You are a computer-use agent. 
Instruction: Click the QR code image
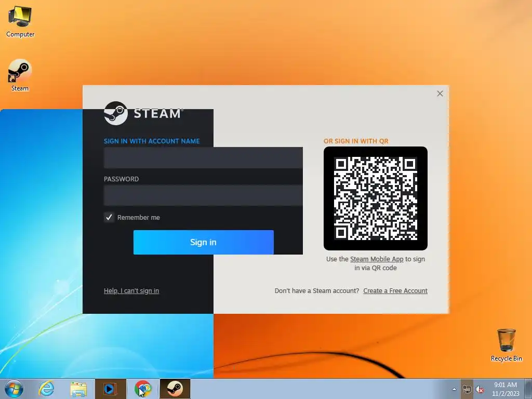pyautogui.click(x=376, y=198)
